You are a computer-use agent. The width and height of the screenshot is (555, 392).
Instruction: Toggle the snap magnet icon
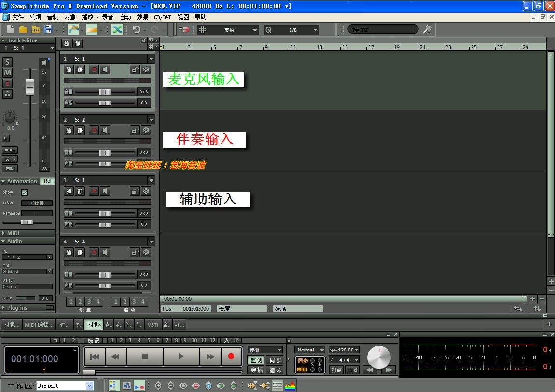click(184, 30)
